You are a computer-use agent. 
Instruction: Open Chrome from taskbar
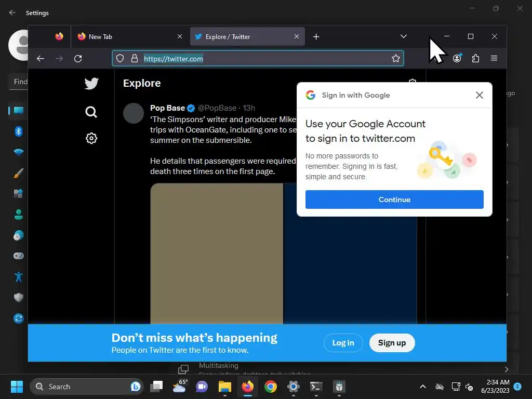pyautogui.click(x=270, y=387)
